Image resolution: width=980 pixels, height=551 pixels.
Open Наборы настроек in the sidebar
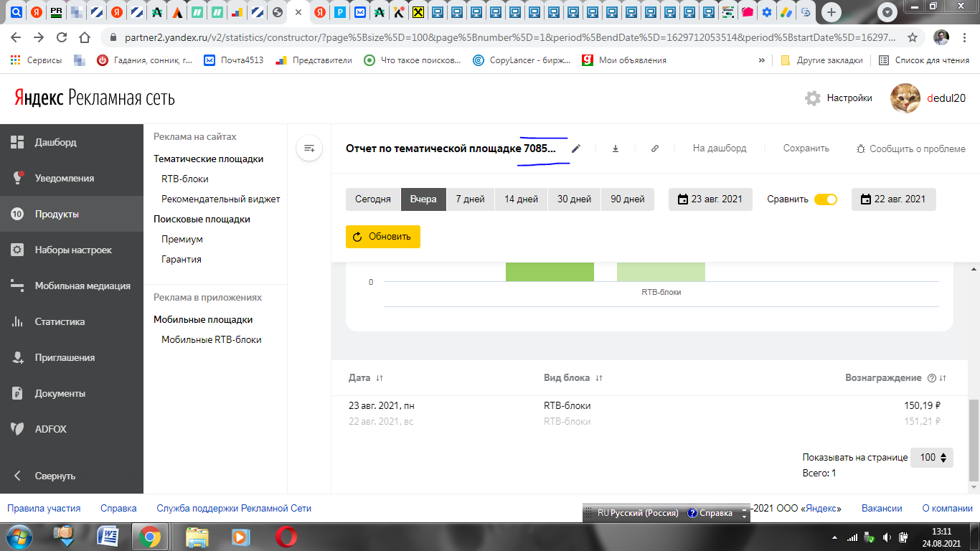pos(72,250)
